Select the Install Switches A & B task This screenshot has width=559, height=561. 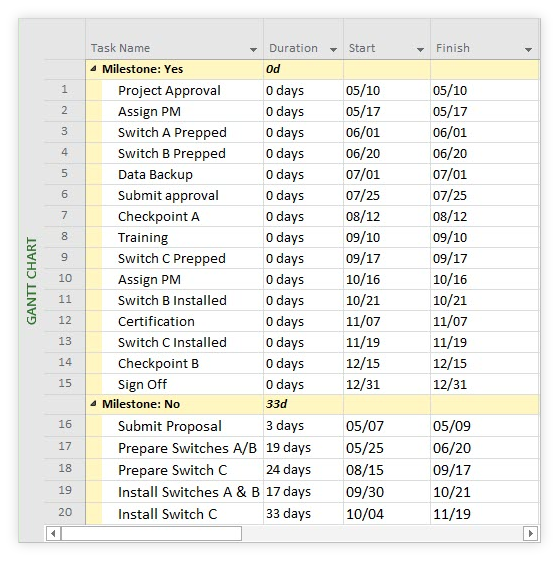tap(189, 492)
